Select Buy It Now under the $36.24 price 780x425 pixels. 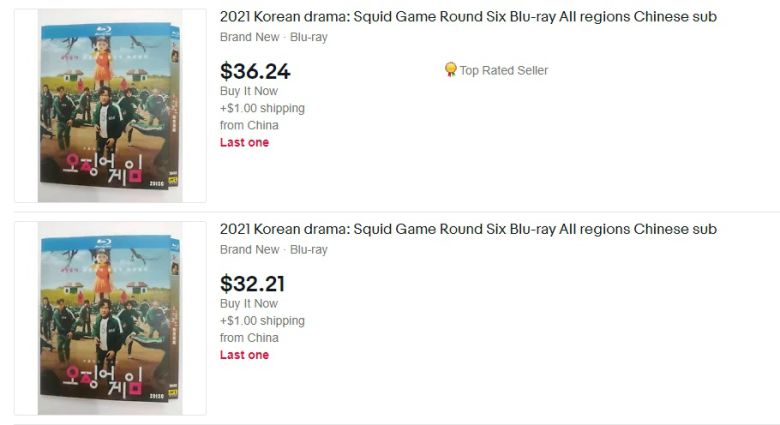[x=249, y=91]
